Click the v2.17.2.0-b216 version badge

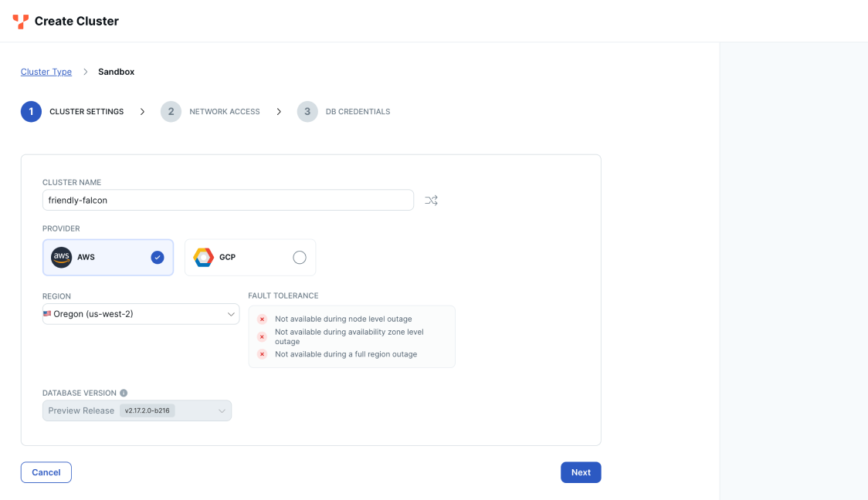[x=147, y=410]
